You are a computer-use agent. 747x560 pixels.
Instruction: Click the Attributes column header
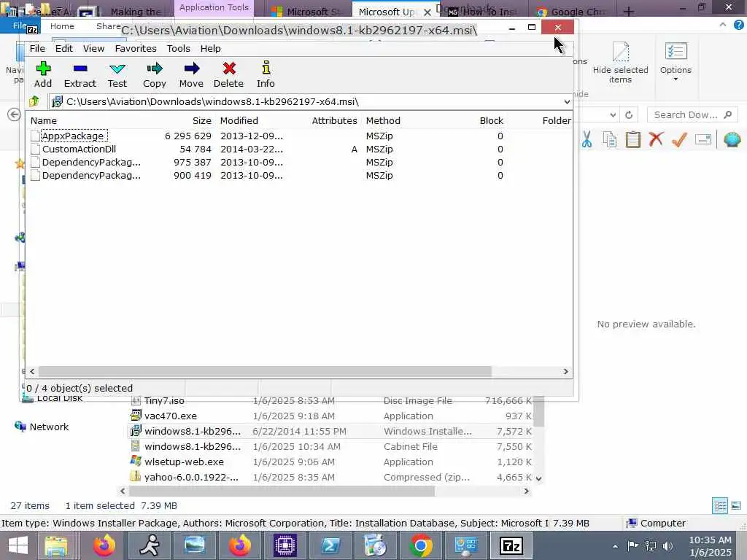click(x=334, y=121)
